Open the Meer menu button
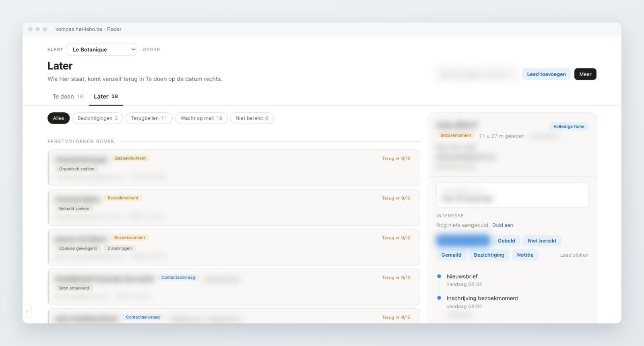The height and width of the screenshot is (346, 644). [585, 74]
